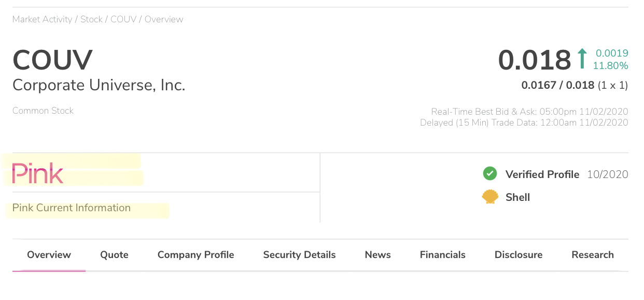Switch to the Quote tab
The width and height of the screenshot is (644, 300).
point(114,255)
